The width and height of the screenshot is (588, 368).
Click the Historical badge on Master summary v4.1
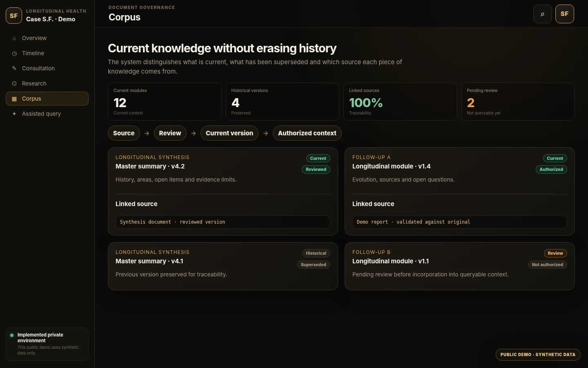(x=316, y=253)
